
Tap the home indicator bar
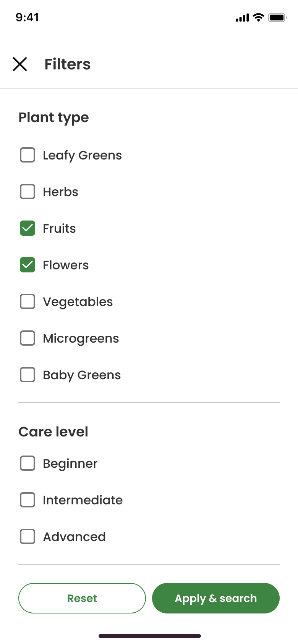[149, 636]
